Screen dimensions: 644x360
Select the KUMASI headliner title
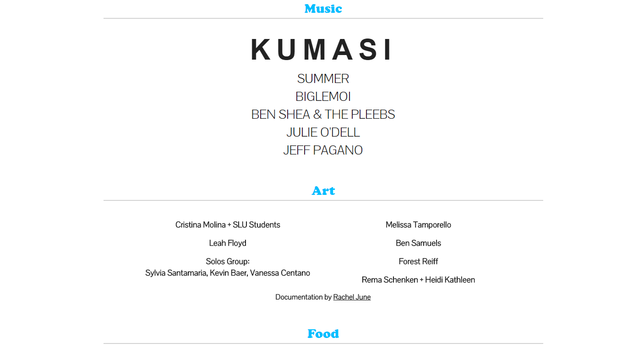tap(322, 50)
